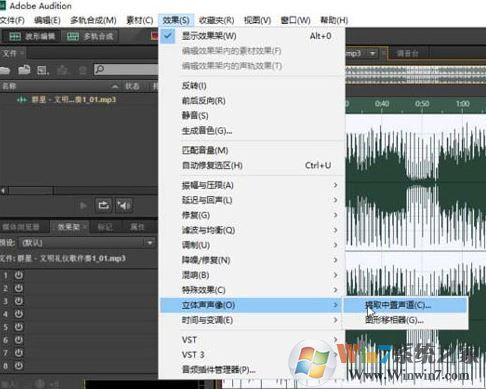
Task: Select 自动修复选区(H) menu item
Action: (252, 165)
